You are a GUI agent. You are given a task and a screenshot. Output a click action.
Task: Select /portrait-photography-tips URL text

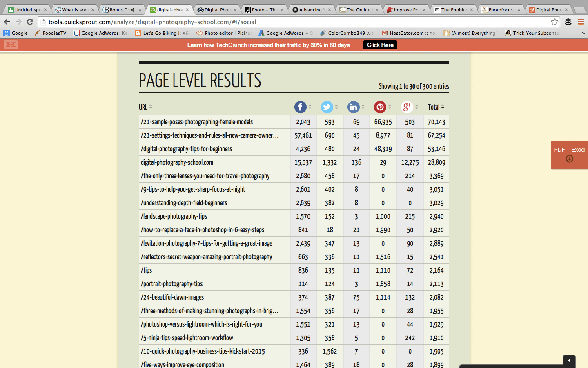click(x=172, y=284)
